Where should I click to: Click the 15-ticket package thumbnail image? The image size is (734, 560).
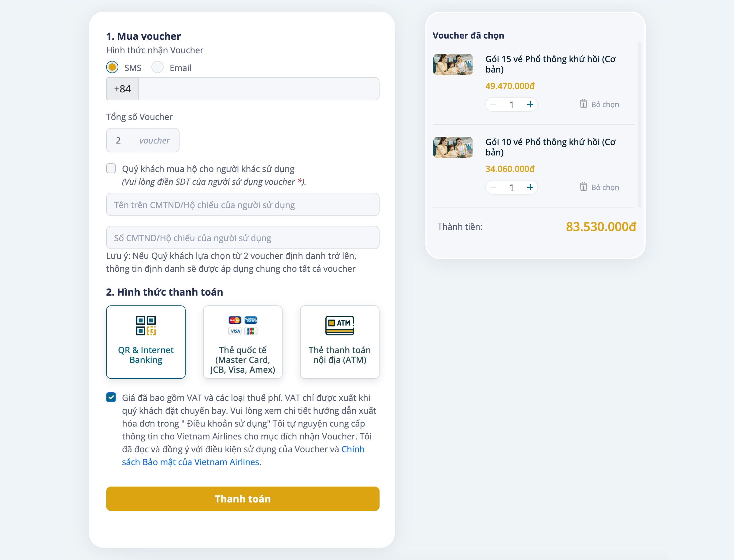tap(453, 64)
